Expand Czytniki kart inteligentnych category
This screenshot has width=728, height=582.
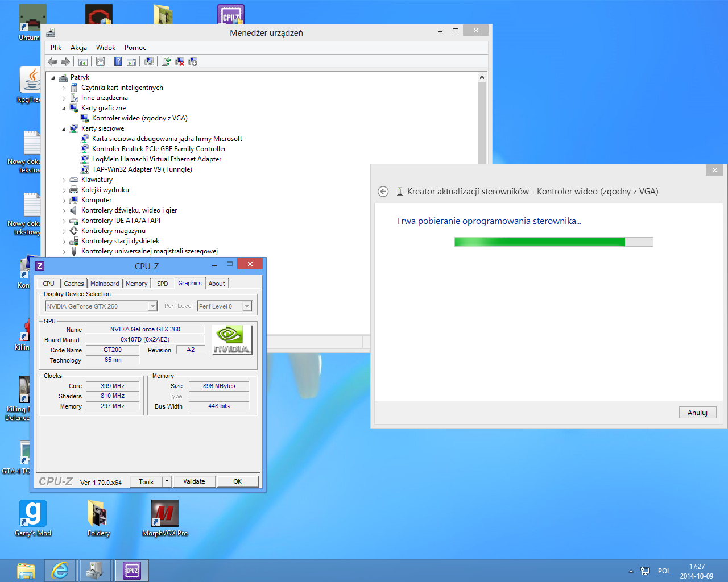click(x=64, y=88)
